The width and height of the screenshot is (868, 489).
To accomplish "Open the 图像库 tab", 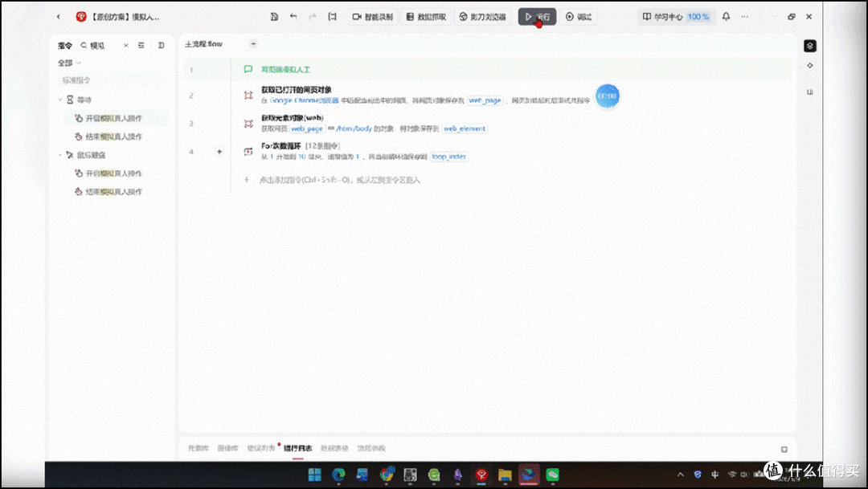I will (x=227, y=448).
